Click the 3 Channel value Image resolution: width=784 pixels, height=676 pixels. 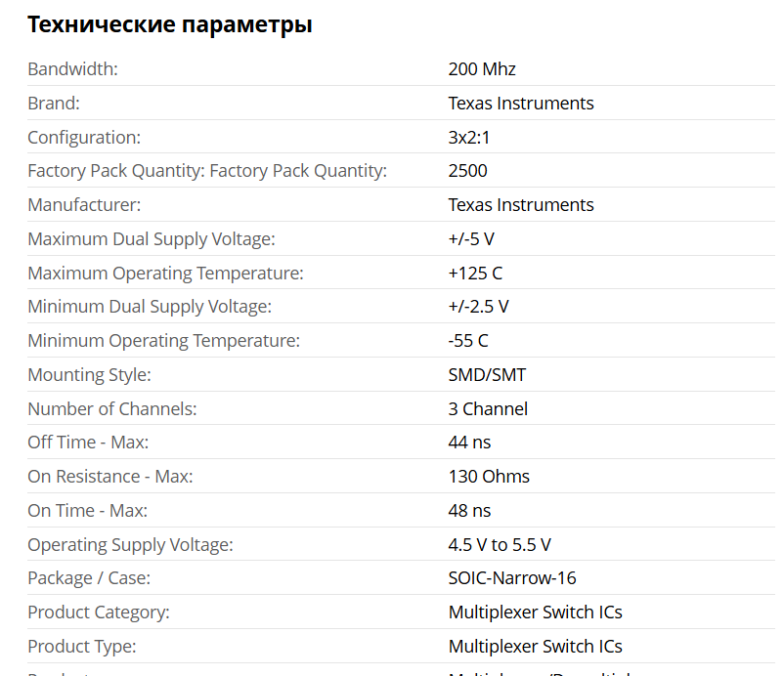point(488,409)
